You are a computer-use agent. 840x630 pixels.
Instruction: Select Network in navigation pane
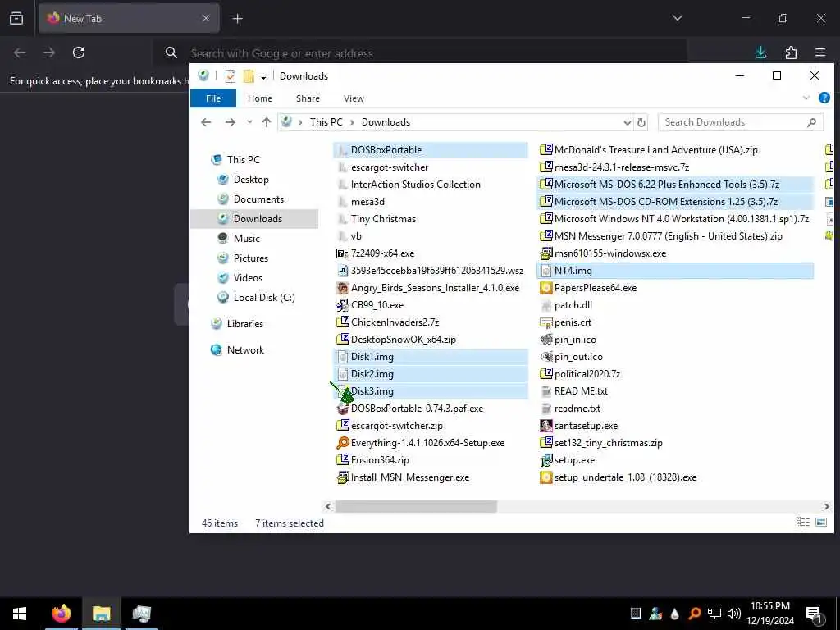pos(245,350)
